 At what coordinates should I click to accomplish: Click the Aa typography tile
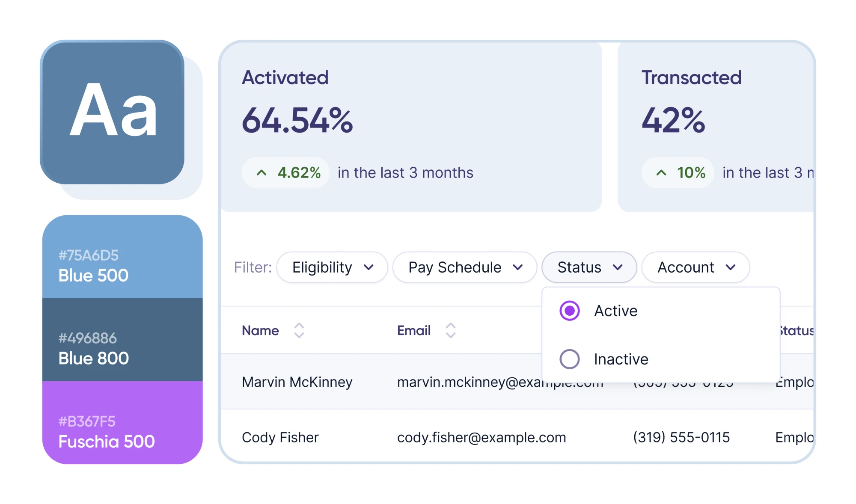click(112, 112)
